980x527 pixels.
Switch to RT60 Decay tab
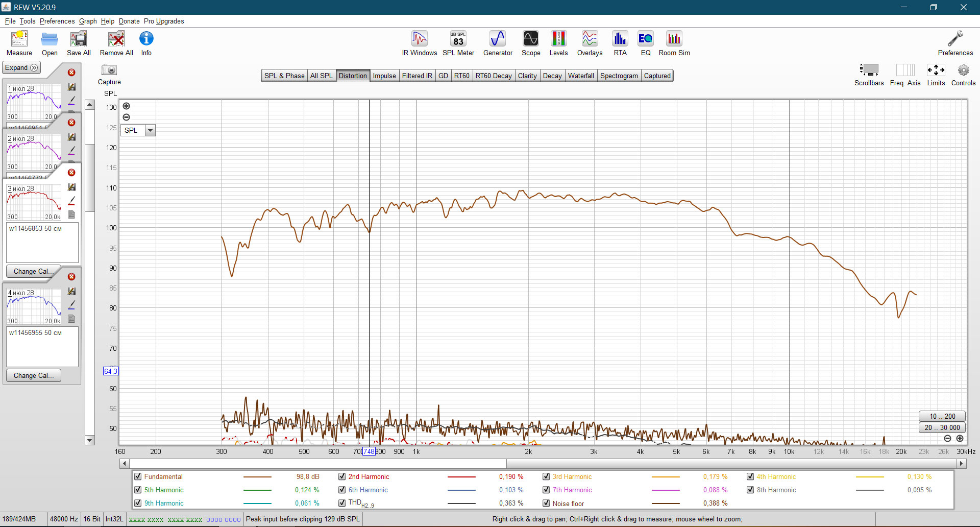click(494, 76)
